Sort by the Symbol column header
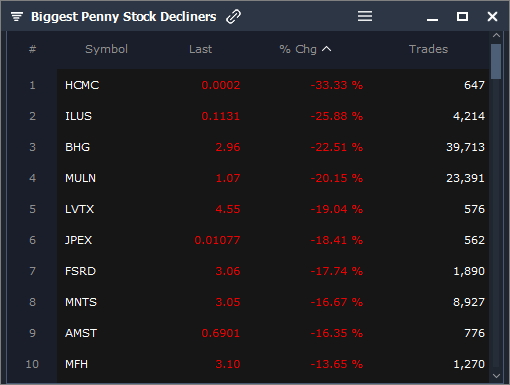 [106, 49]
